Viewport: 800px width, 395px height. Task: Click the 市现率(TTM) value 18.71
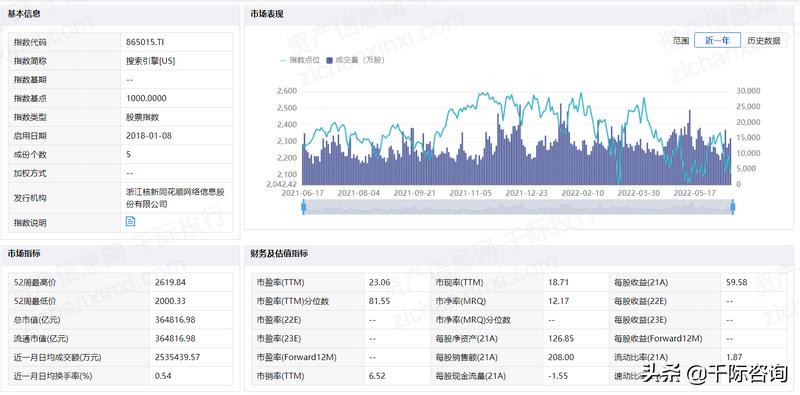[558, 282]
